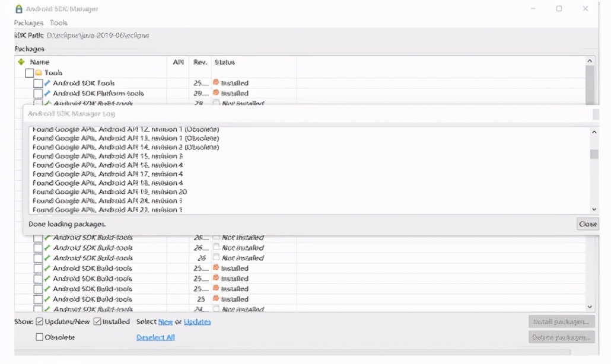The height and width of the screenshot is (364, 611).
Task: Click the Tools folder icon
Action: [x=39, y=73]
